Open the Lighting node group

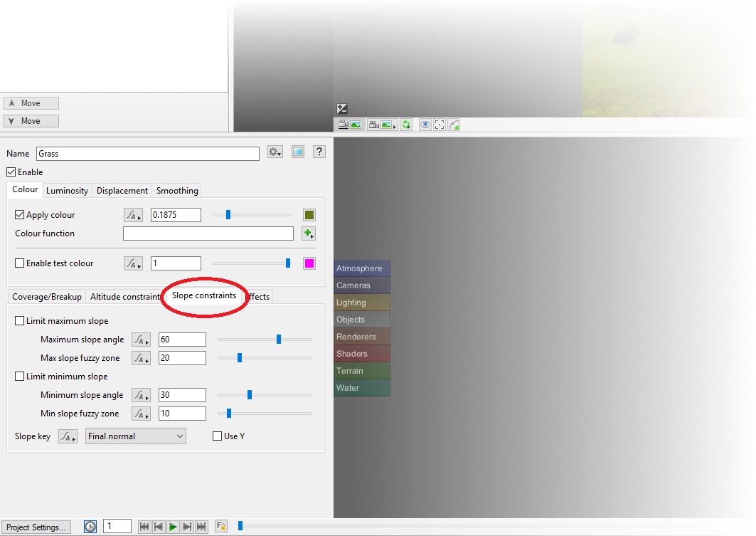coord(361,303)
